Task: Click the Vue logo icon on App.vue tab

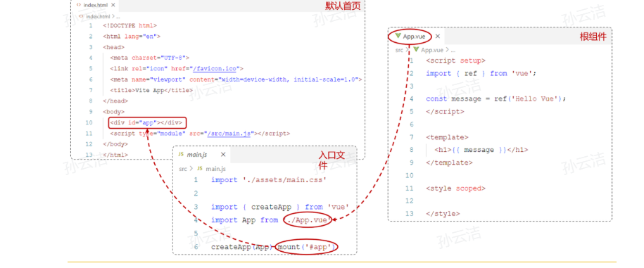Action: coord(398,36)
